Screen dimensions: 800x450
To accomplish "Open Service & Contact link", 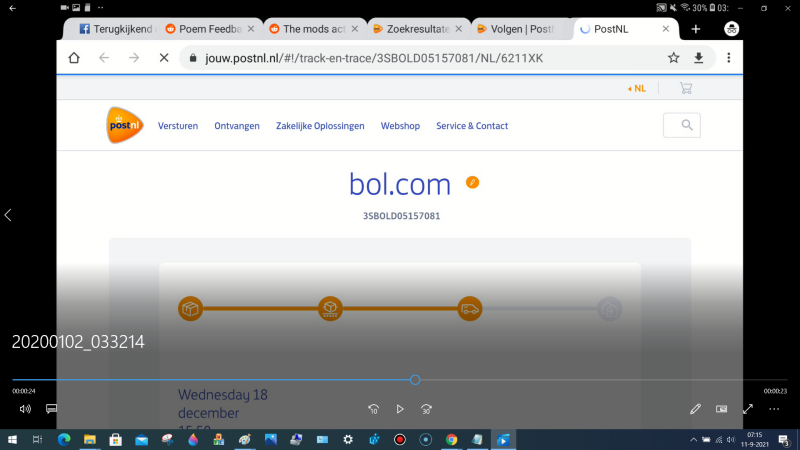I will [x=472, y=126].
